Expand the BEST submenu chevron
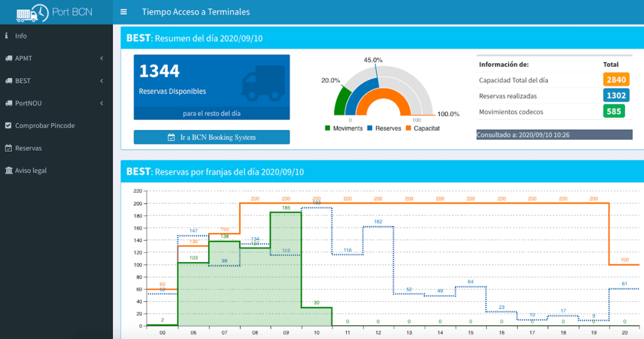Viewport: 644px width, 339px height. [x=102, y=80]
